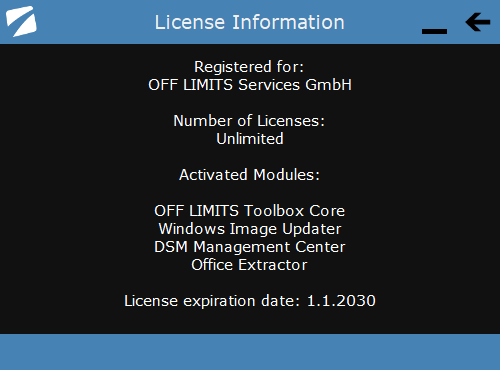Click 'License expiration date: 1.1.2030' line

[250, 301]
